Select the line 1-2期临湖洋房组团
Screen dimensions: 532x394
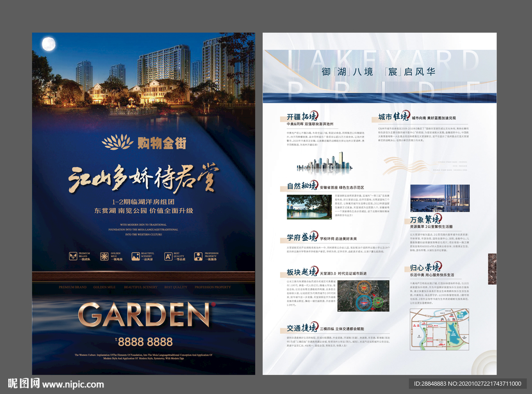click(143, 201)
